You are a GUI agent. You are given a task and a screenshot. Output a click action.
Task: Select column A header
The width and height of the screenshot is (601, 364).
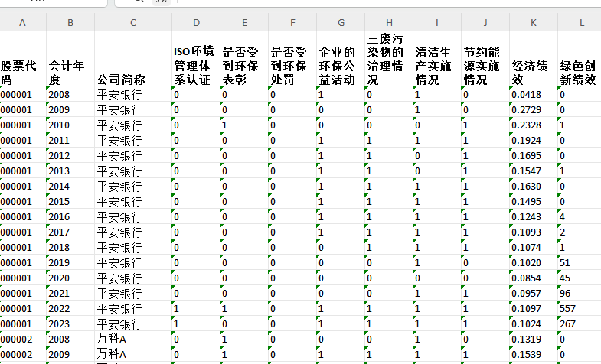tap(23, 23)
